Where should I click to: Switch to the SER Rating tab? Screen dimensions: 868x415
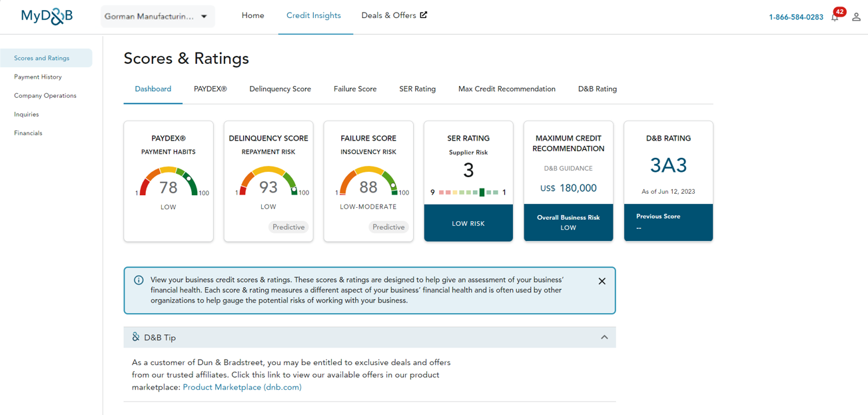pos(417,89)
